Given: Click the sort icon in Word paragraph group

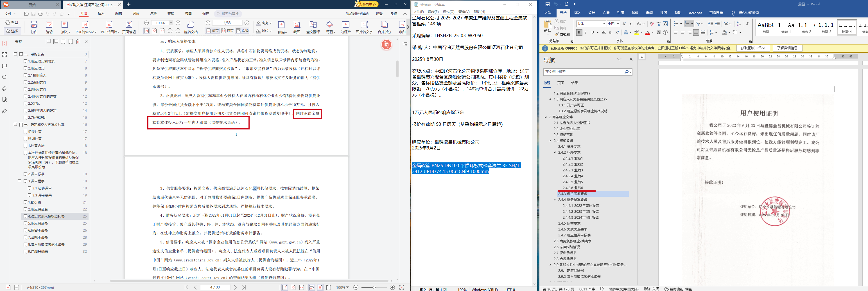Looking at the screenshot, I should tap(739, 24).
